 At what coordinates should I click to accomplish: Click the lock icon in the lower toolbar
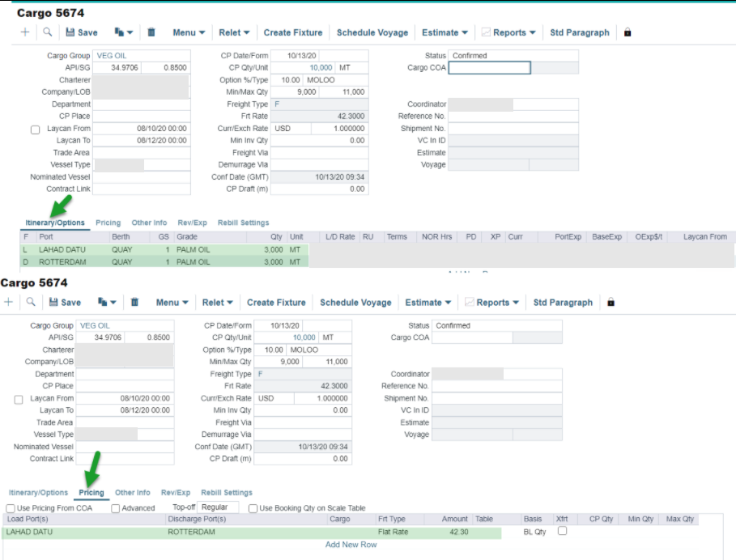(x=610, y=303)
